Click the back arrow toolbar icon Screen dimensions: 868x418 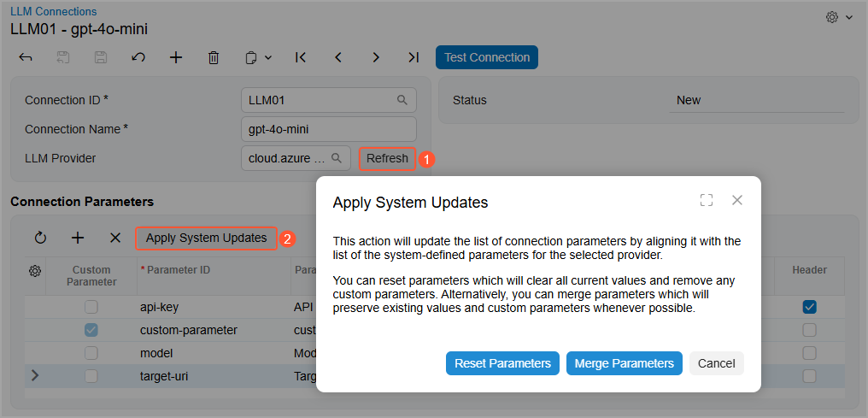pyautogui.click(x=25, y=57)
